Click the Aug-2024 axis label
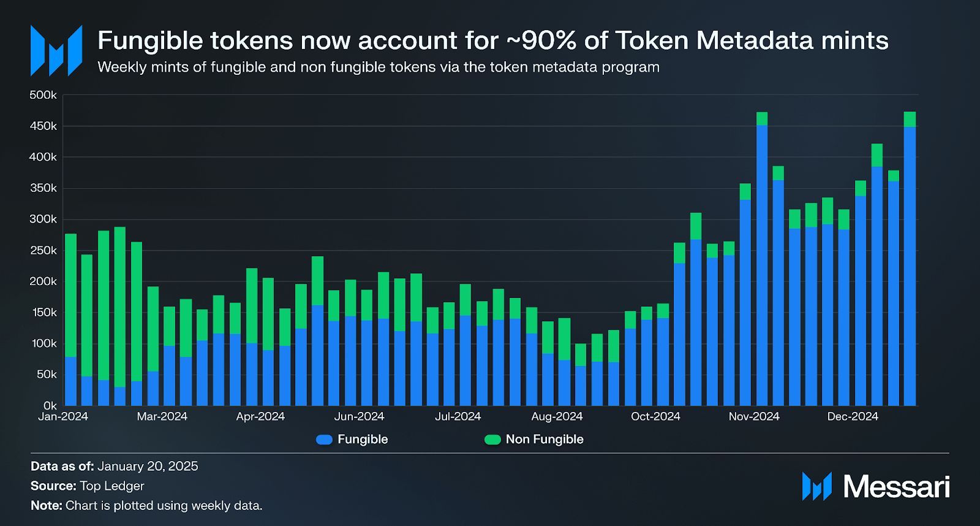 point(557,416)
